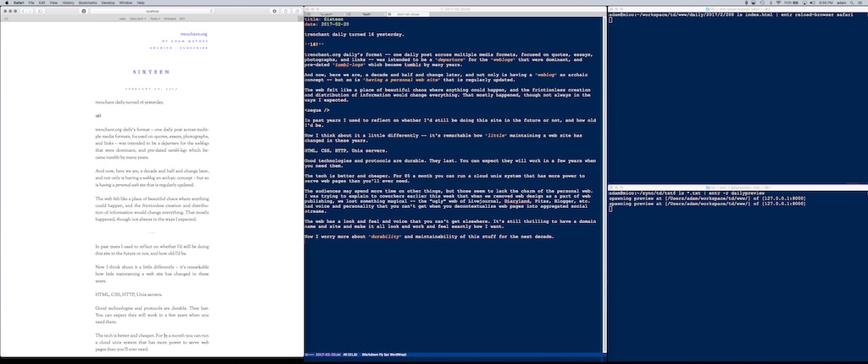Go back in Safari history
Screen dimensions: 868x364
23,11
